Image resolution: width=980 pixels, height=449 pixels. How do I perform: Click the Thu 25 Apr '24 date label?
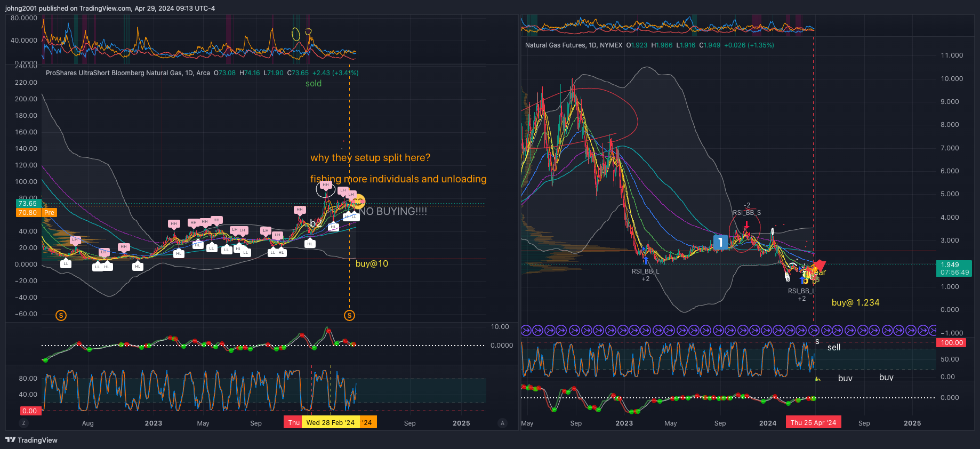click(x=813, y=422)
